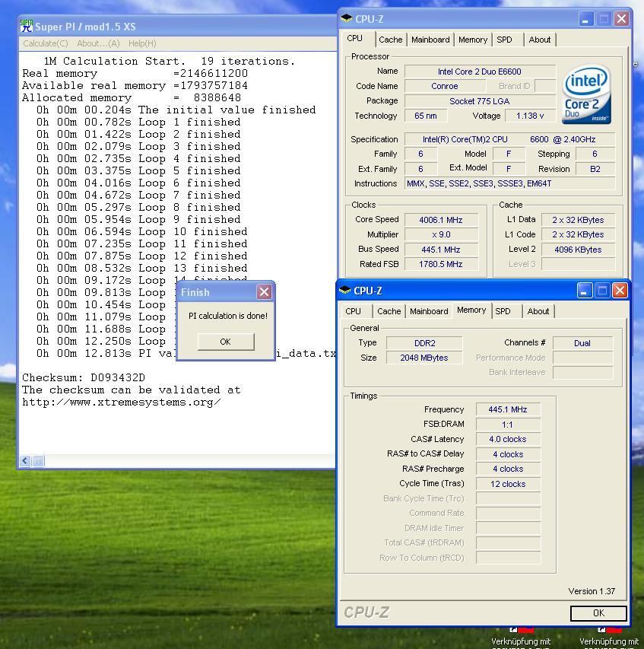The width and height of the screenshot is (644, 649).
Task: Minimize the upper CPU-Z window
Action: coord(585,18)
